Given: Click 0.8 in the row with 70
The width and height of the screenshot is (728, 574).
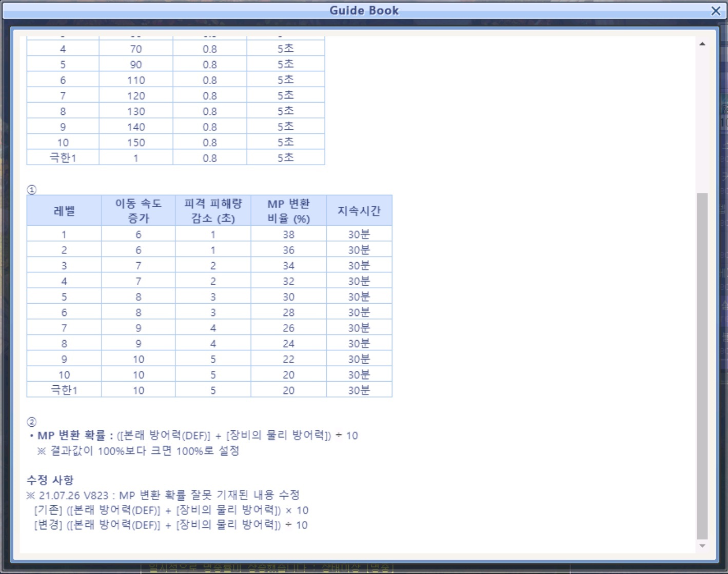Looking at the screenshot, I should pos(210,49).
